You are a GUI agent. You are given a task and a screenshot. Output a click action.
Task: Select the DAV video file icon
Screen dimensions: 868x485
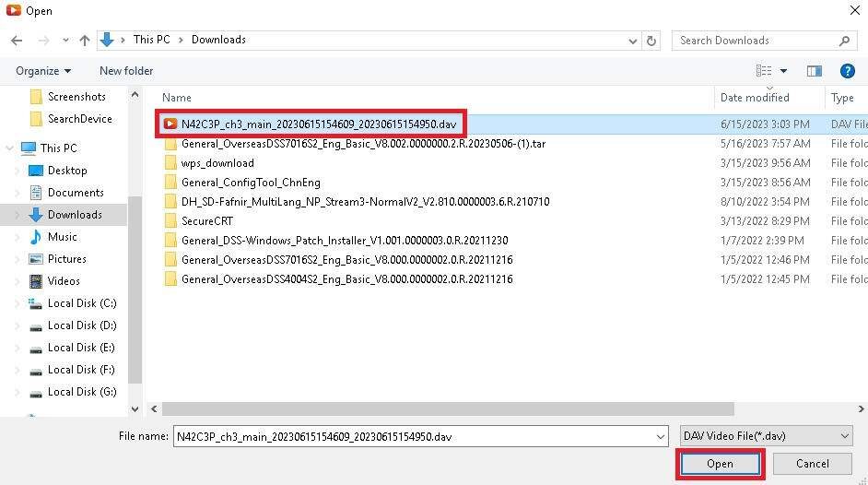pos(170,124)
